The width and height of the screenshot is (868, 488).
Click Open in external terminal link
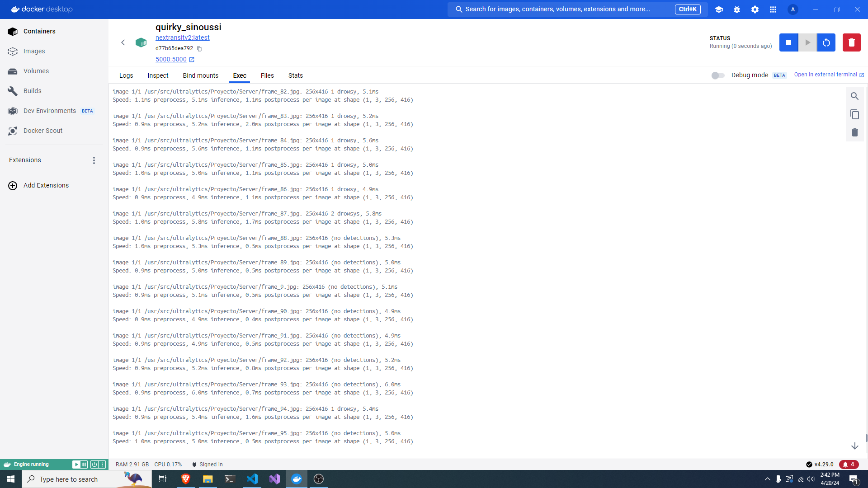click(x=825, y=75)
